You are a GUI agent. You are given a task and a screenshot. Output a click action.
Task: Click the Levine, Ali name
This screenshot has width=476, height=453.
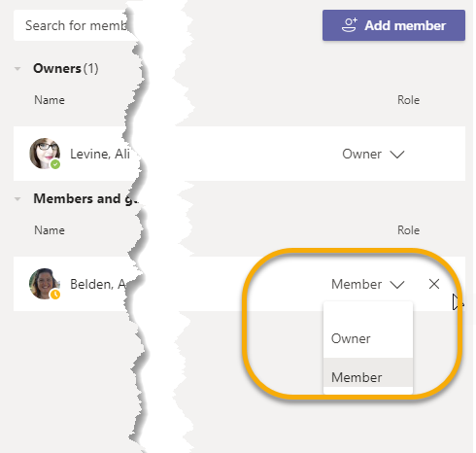point(100,154)
